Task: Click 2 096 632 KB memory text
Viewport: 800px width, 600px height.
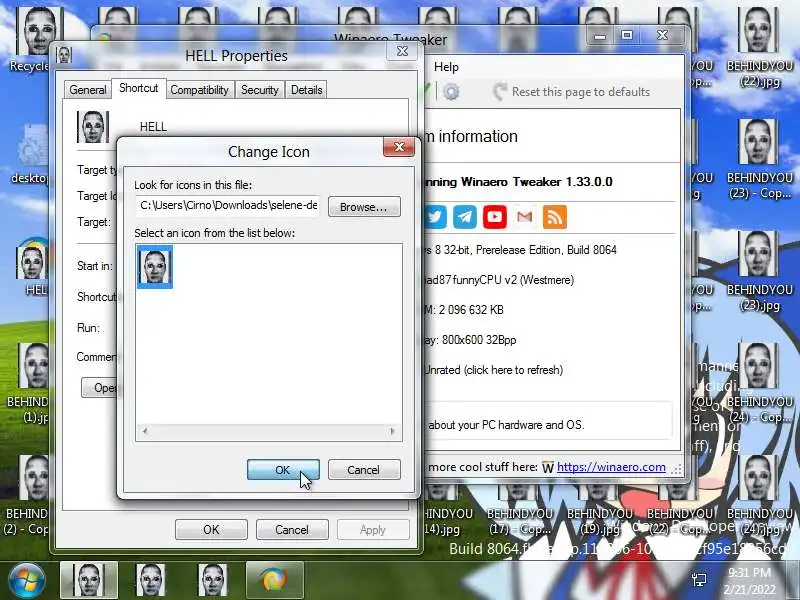Action: tap(471, 310)
